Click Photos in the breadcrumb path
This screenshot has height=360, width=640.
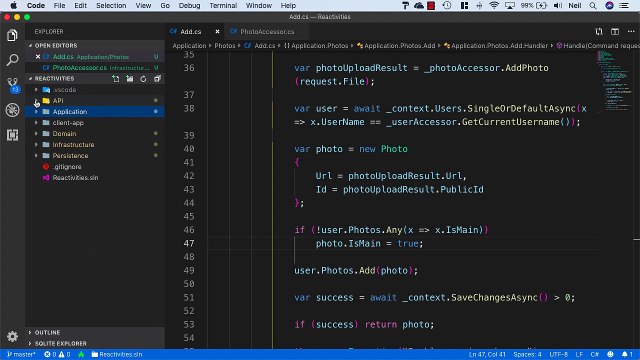pos(225,46)
